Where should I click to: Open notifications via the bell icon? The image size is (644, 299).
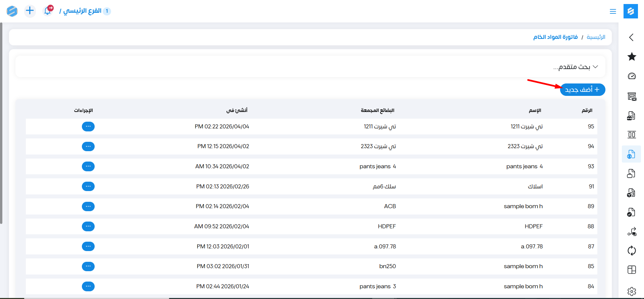[48, 11]
